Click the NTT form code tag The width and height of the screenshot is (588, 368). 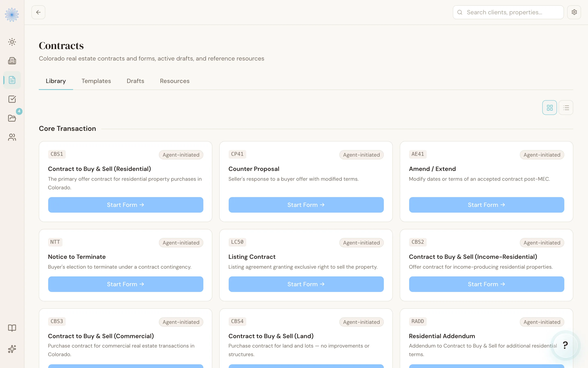click(55, 242)
